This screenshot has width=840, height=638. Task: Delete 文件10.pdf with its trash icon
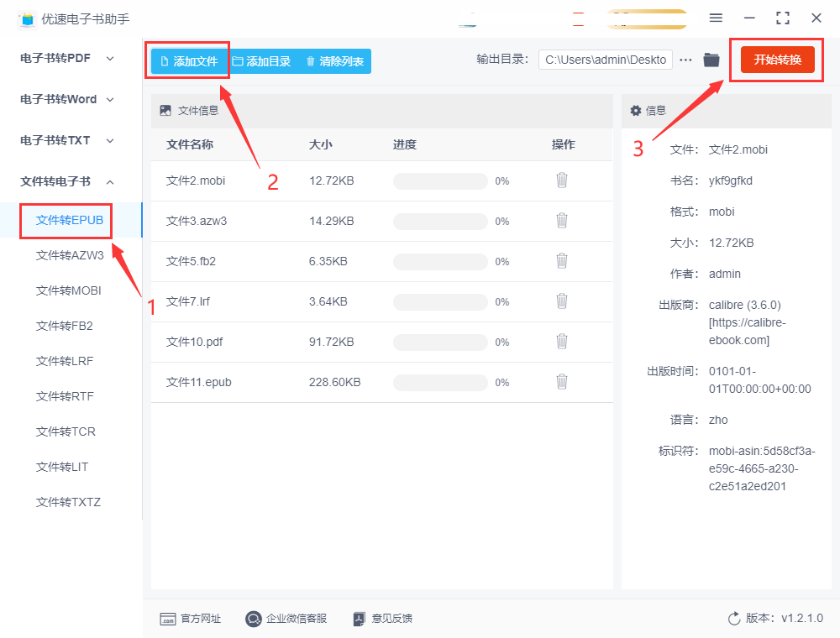[561, 342]
